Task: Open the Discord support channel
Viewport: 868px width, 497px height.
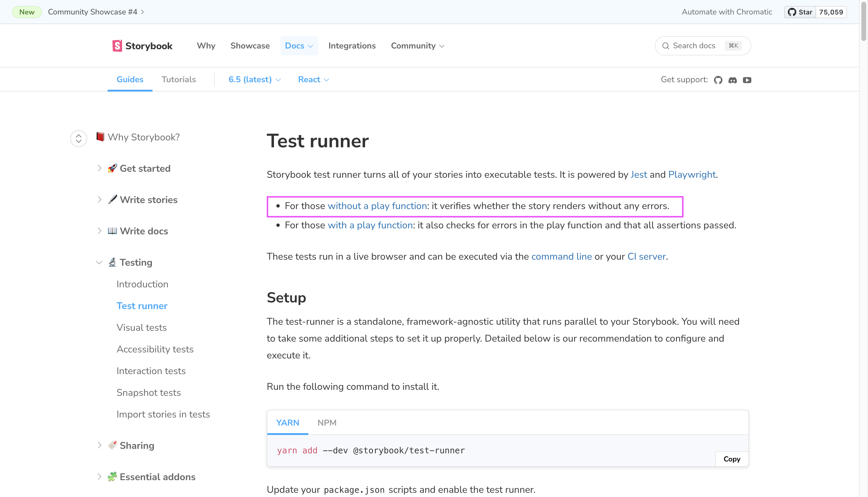Action: [x=732, y=80]
